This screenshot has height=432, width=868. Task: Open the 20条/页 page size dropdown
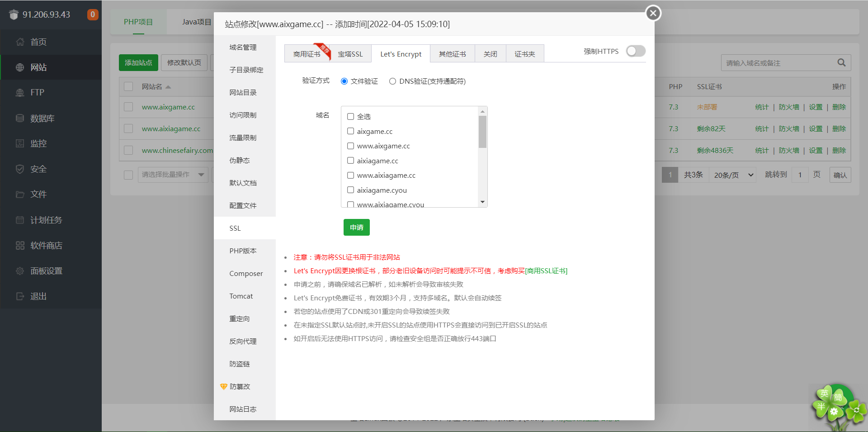tap(733, 175)
